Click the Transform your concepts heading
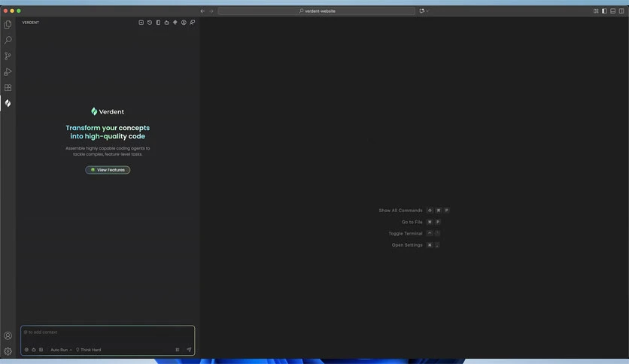 [108, 132]
